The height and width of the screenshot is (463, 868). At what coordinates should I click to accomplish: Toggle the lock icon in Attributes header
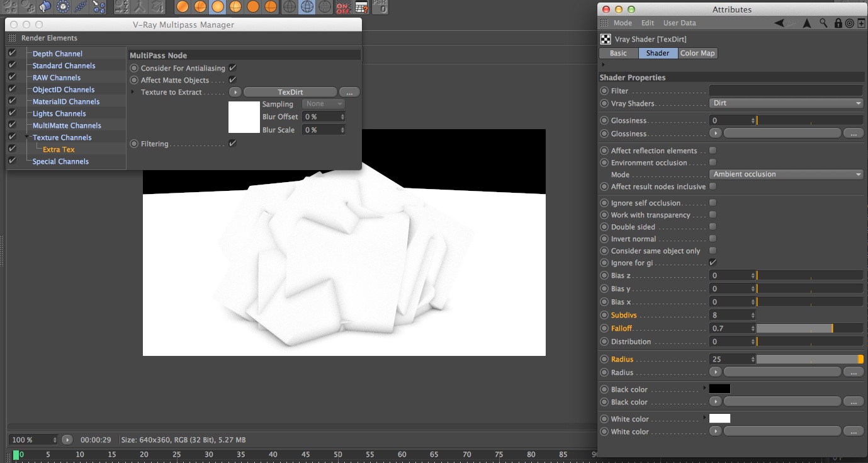(838, 23)
